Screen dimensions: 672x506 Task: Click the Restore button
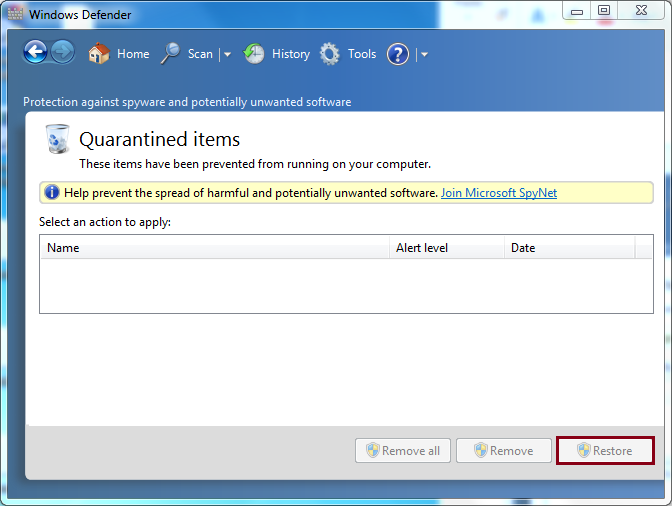click(x=605, y=451)
